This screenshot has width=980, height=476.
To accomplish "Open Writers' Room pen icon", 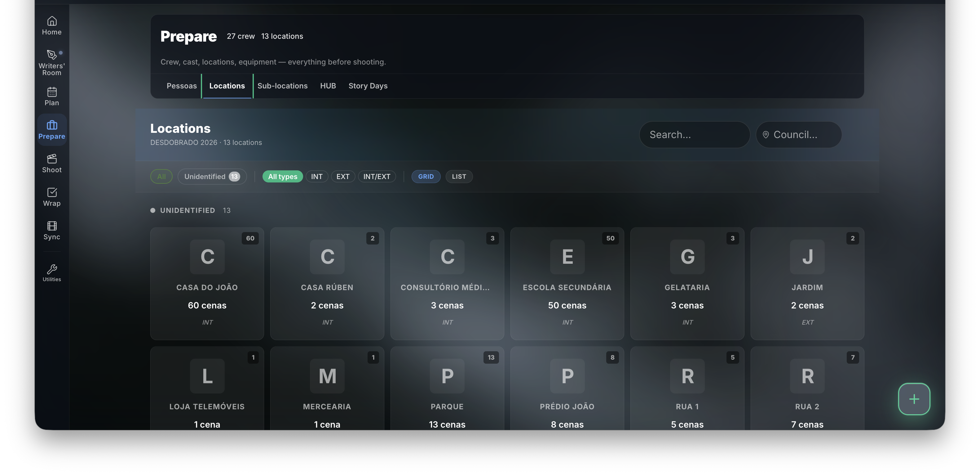I will coord(52,54).
